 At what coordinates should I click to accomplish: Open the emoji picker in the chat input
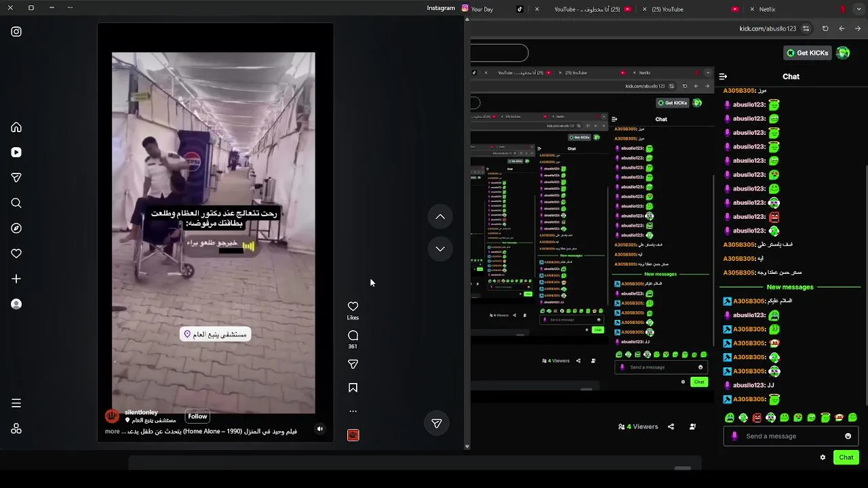click(848, 436)
